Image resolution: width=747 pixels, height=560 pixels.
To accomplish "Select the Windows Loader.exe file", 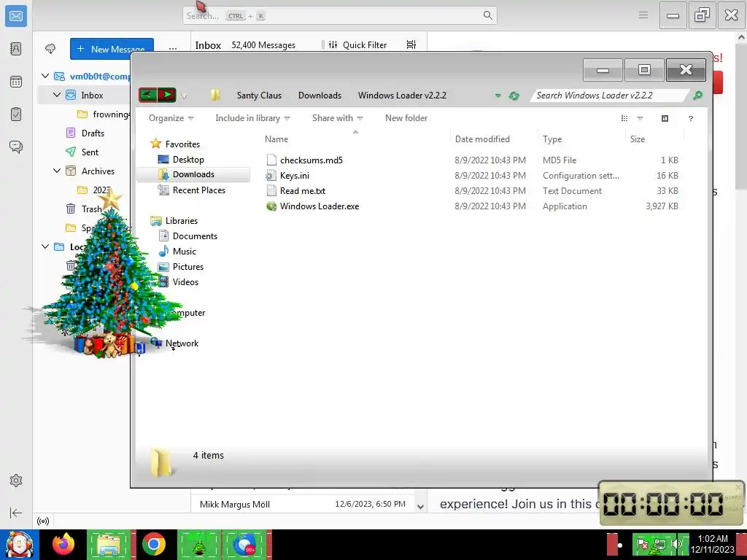I will 320,206.
